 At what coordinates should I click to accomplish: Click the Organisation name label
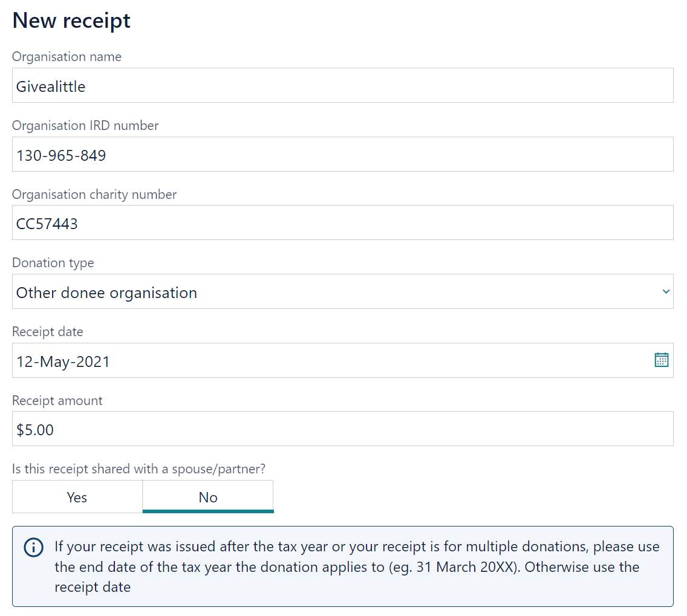(67, 57)
